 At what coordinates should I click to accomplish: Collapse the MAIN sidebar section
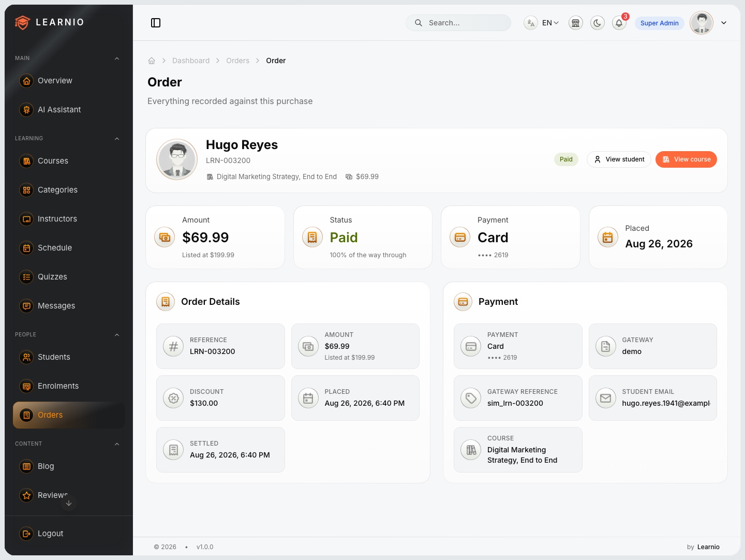point(117,58)
